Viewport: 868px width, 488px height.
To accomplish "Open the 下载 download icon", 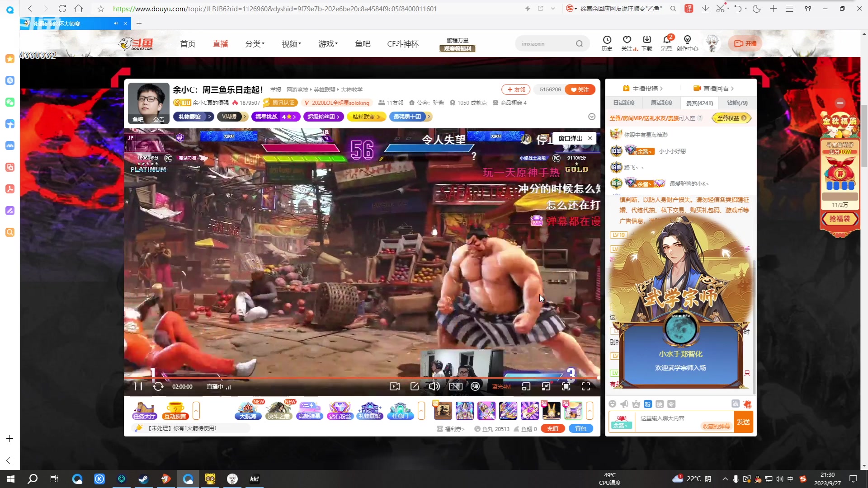I will point(647,43).
